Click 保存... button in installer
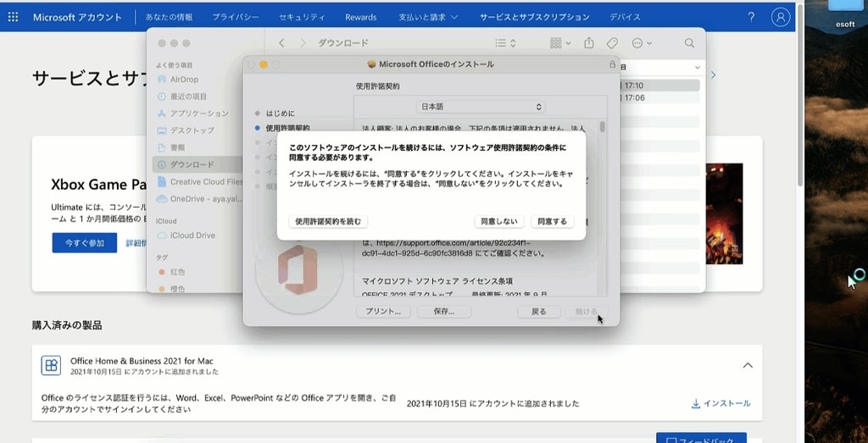This screenshot has width=868, height=443. click(x=444, y=312)
